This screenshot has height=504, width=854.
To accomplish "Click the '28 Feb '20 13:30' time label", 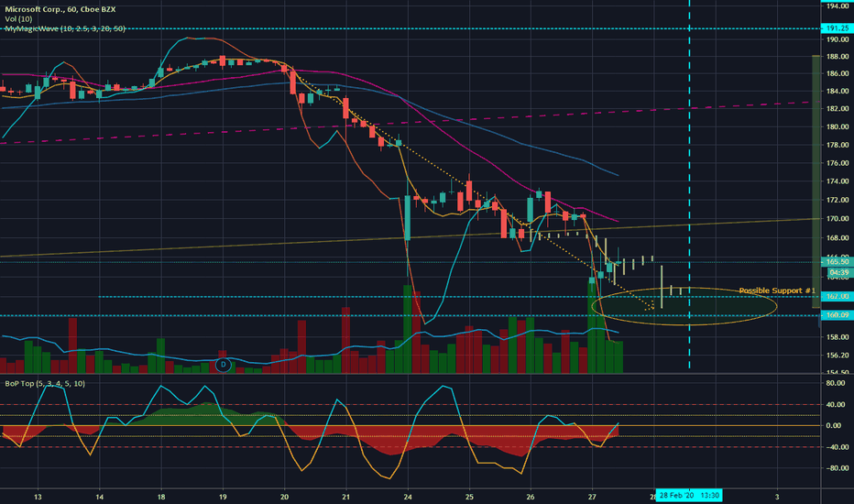I will 689,495.
